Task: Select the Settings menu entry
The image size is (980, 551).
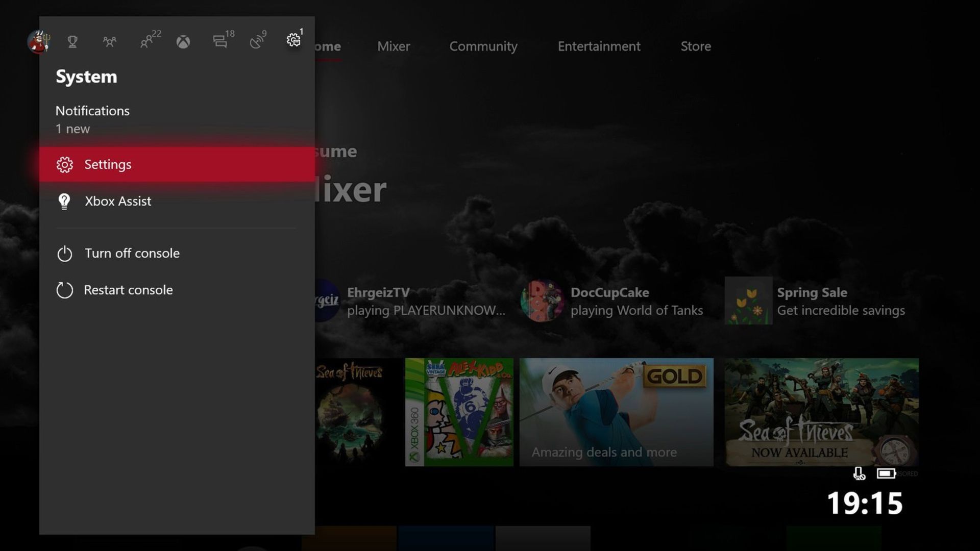Action: (x=177, y=164)
